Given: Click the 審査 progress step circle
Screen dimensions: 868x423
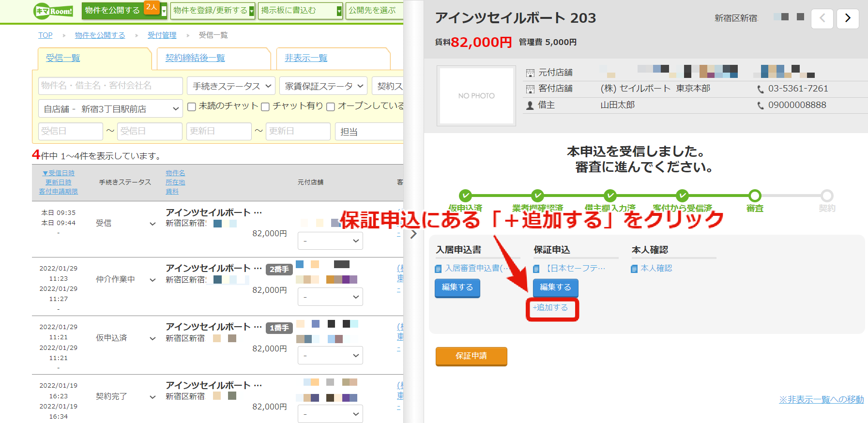Looking at the screenshot, I should [x=755, y=196].
